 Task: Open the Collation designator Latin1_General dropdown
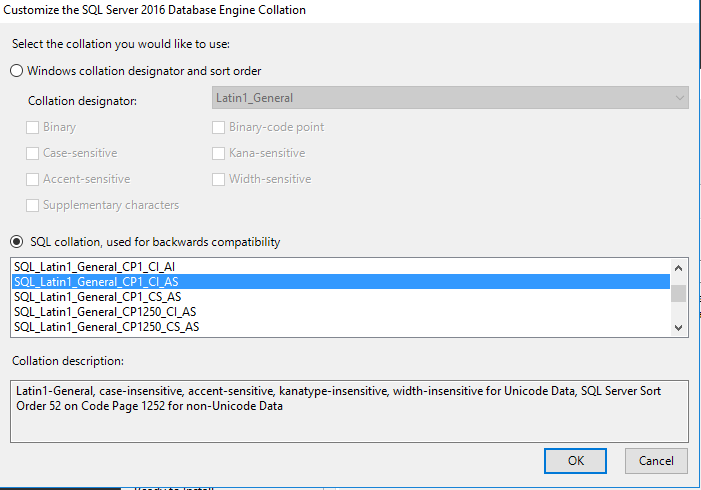tap(450, 97)
